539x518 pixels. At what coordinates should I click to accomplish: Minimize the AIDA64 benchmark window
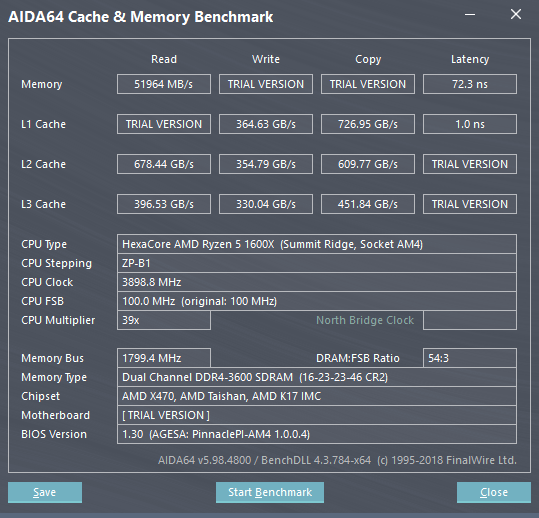coord(470,14)
